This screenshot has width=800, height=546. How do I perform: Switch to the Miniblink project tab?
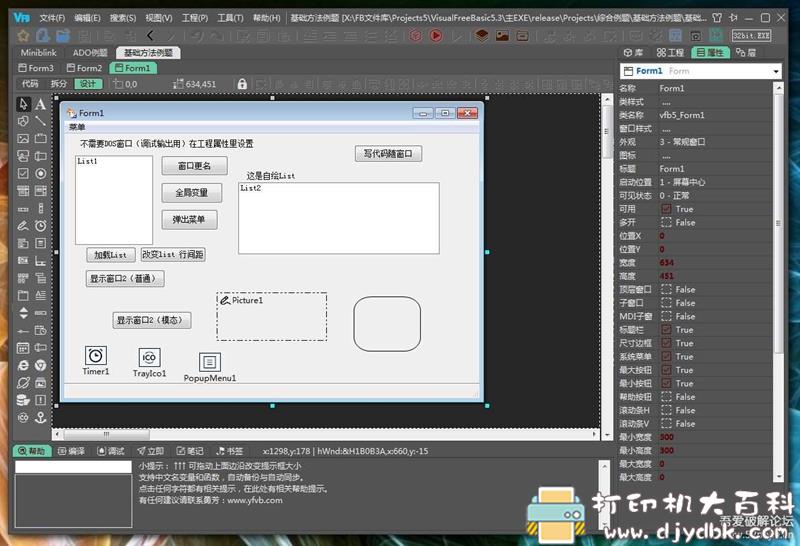pos(38,53)
